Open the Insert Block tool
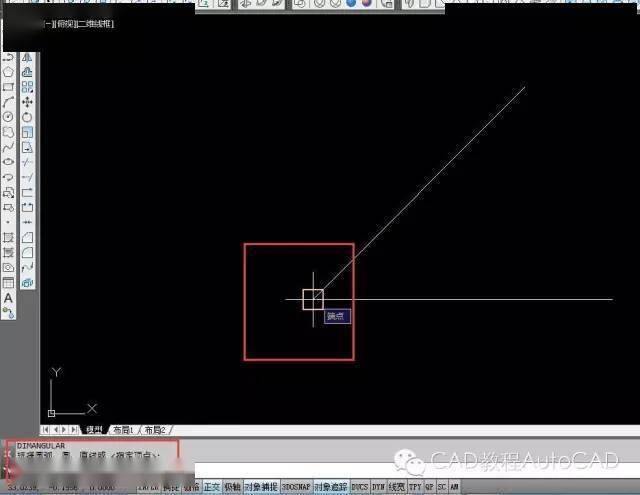This screenshot has height=495, width=640. 8,192
